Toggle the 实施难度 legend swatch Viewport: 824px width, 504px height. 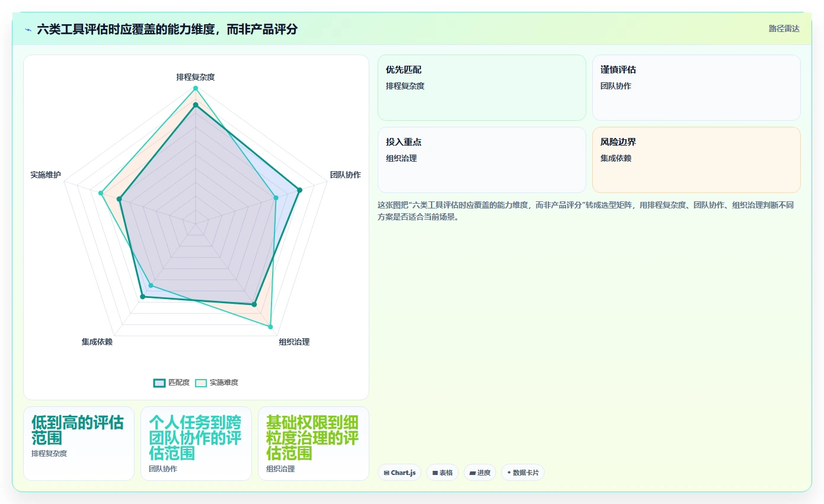201,383
